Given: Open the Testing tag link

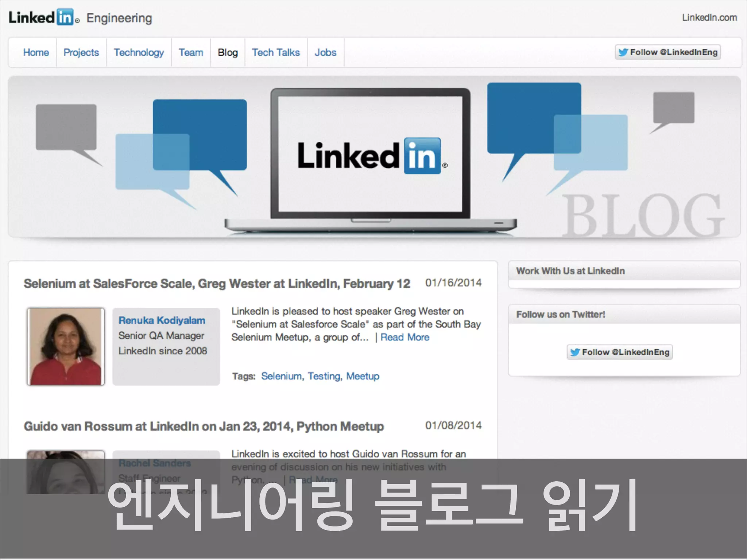Looking at the screenshot, I should click(324, 376).
